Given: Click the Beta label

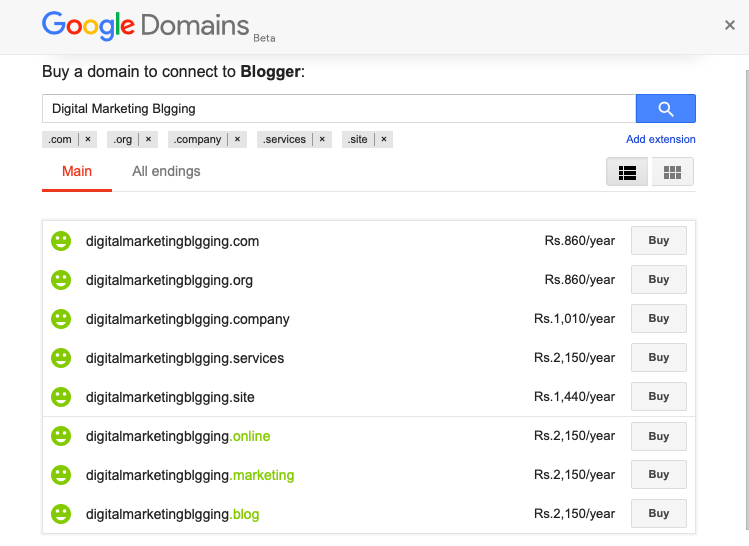Looking at the screenshot, I should 264,38.
